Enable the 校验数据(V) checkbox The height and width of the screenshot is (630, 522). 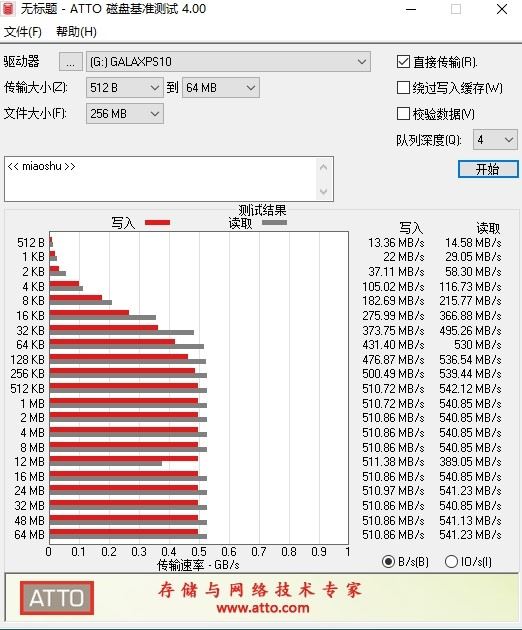[x=403, y=114]
